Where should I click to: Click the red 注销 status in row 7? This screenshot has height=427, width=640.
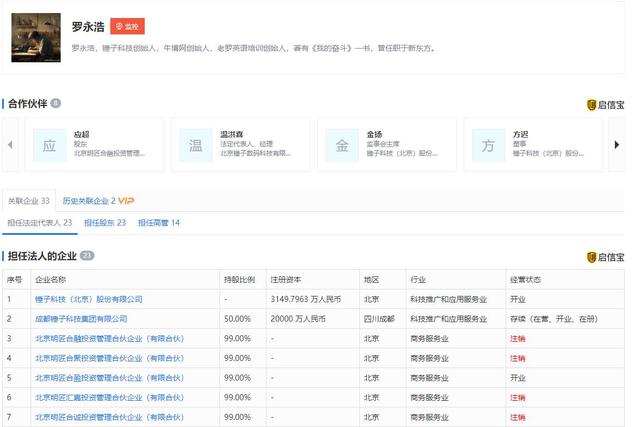tap(518, 417)
